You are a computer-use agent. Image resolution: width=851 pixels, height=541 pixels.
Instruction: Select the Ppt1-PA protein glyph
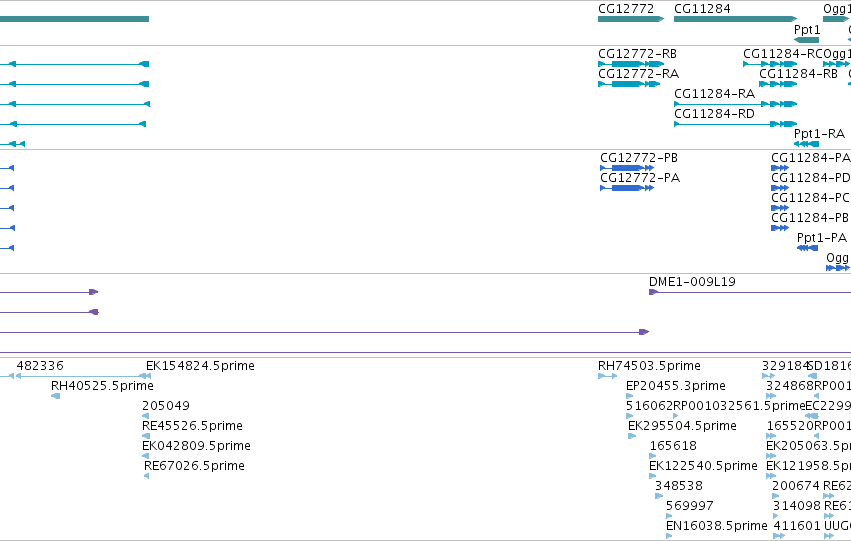[x=808, y=248]
